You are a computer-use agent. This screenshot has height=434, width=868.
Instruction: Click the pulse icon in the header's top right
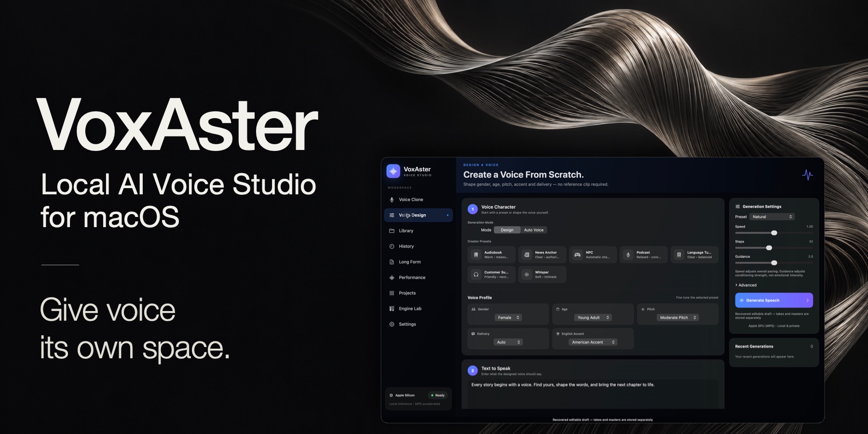click(807, 175)
